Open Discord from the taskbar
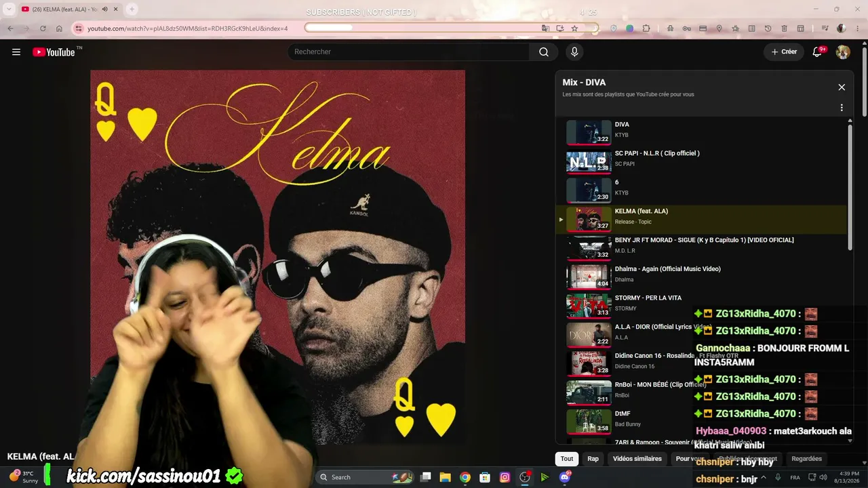This screenshot has height=488, width=868. click(565, 477)
